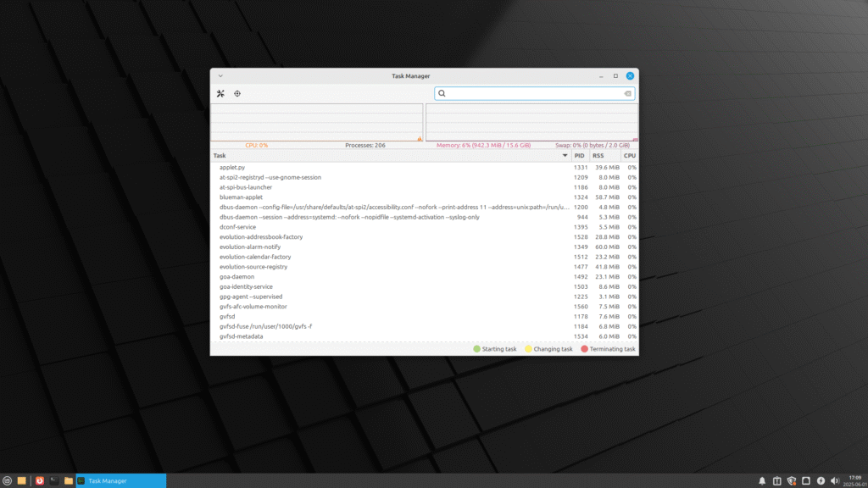Click the Processes: 206 label

364,145
